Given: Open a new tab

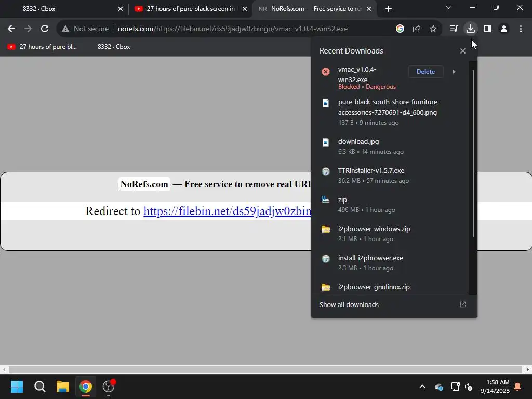Looking at the screenshot, I should click(x=389, y=9).
